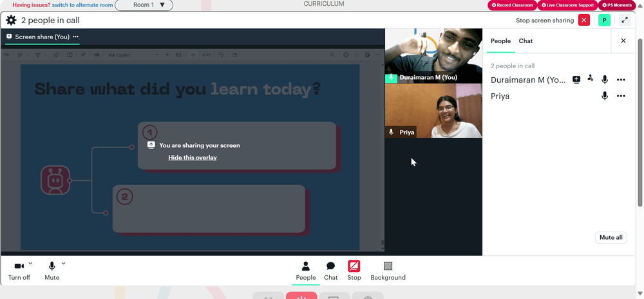644x299 pixels.
Task: Click mic indicator on Duraimaran video tile
Action: point(391,78)
